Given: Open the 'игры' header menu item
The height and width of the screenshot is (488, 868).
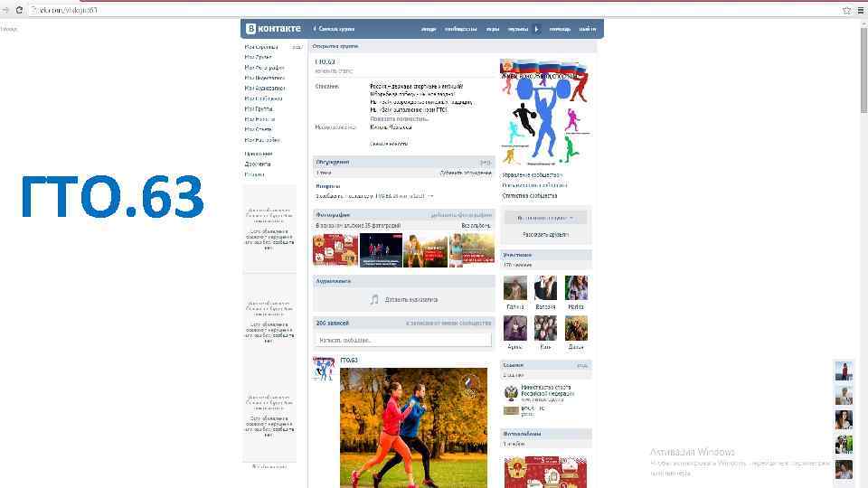Looking at the screenshot, I should pyautogui.click(x=493, y=29).
